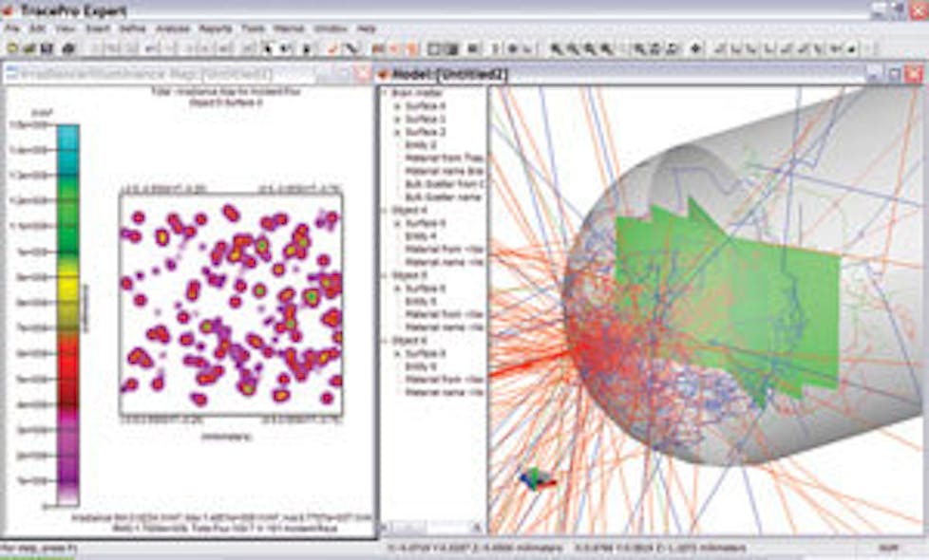929x560 pixels.
Task: Open the Edit menu
Action: click(x=37, y=28)
